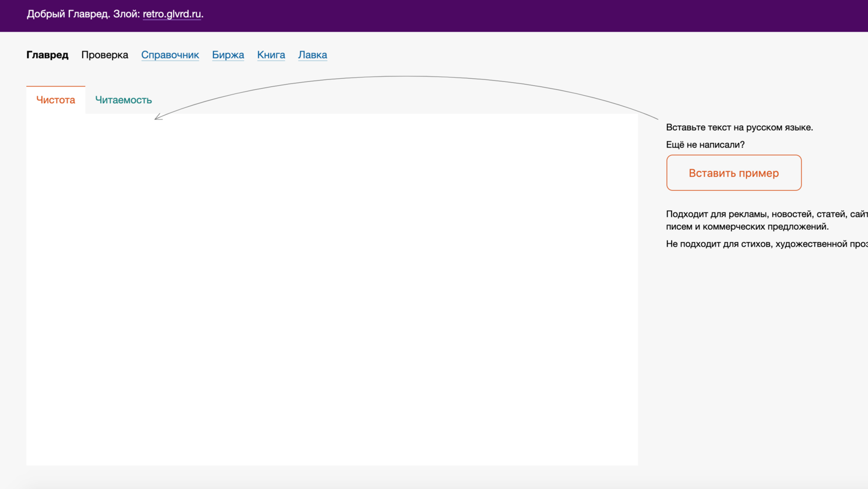Click the text 'Ещё не написали?'
The height and width of the screenshot is (489, 868).
(x=705, y=145)
